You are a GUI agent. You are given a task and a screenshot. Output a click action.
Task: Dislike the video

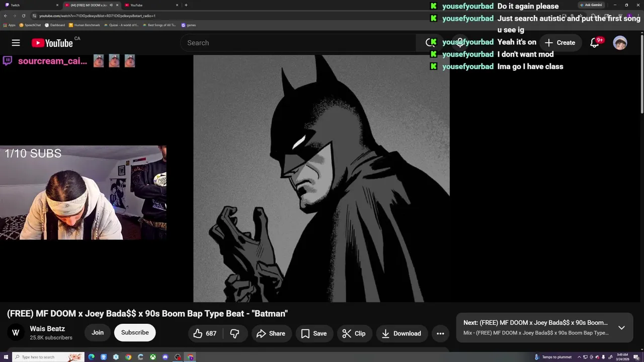pyautogui.click(x=234, y=333)
